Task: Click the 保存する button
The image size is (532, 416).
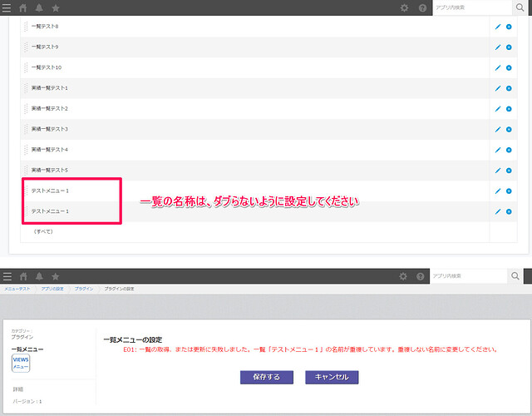Action: (x=266, y=377)
